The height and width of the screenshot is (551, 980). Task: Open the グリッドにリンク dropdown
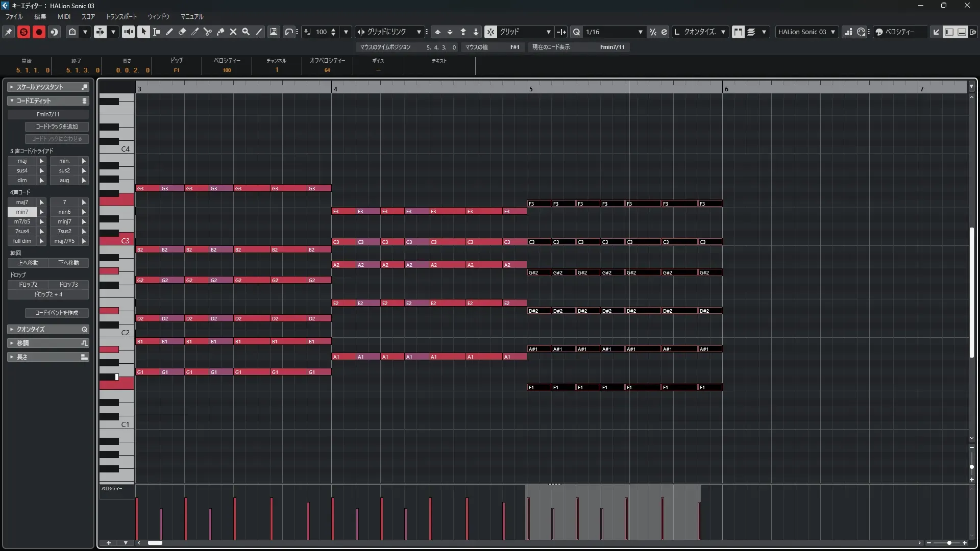pos(419,32)
